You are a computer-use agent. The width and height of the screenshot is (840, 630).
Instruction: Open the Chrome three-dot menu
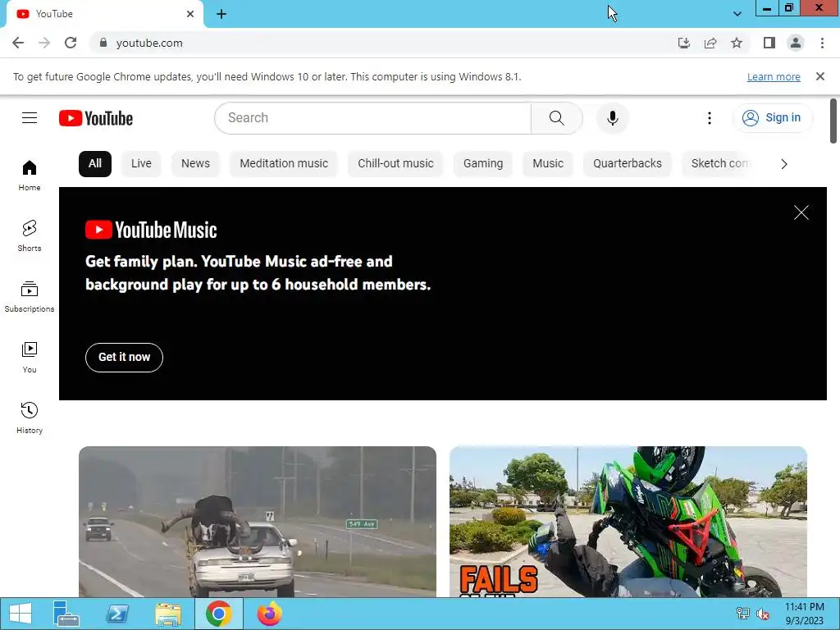(822, 43)
